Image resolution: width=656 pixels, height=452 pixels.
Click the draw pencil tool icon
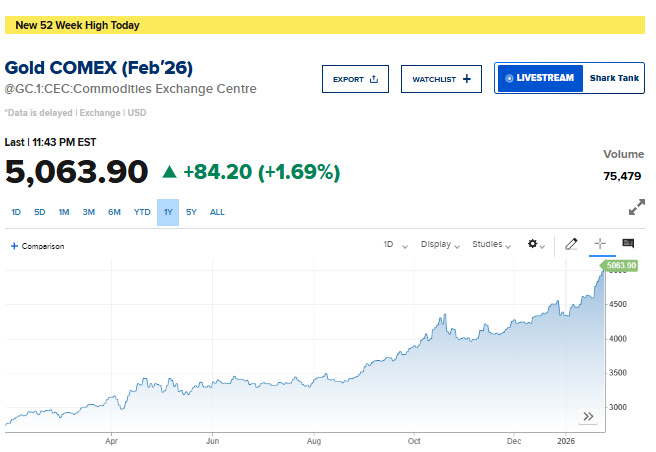[x=572, y=244]
